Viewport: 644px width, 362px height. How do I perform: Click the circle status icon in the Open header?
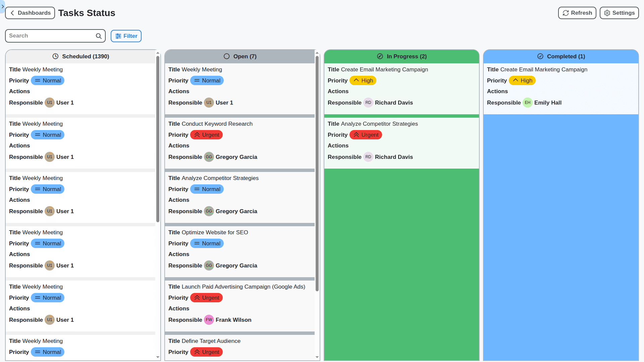click(x=226, y=56)
